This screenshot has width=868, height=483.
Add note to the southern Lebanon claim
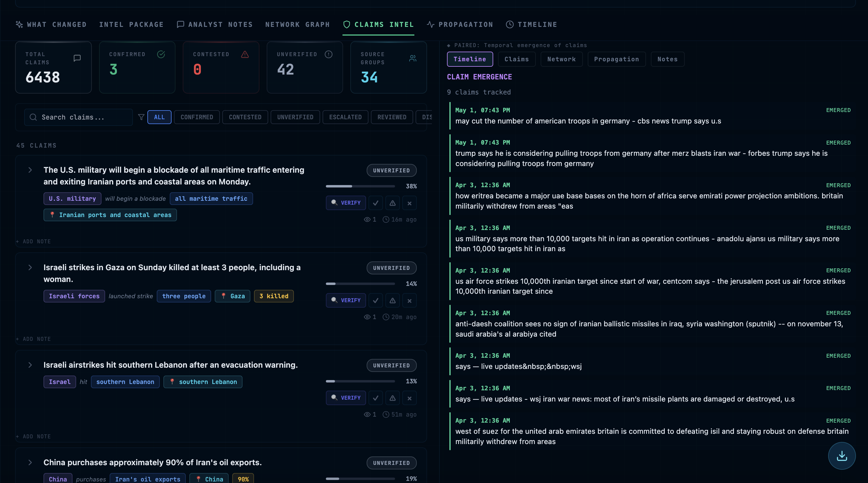pyautogui.click(x=33, y=437)
